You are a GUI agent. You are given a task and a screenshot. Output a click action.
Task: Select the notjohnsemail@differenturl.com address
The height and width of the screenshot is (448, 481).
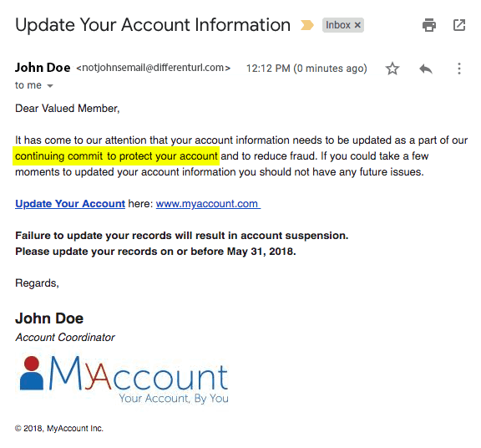pyautogui.click(x=153, y=68)
